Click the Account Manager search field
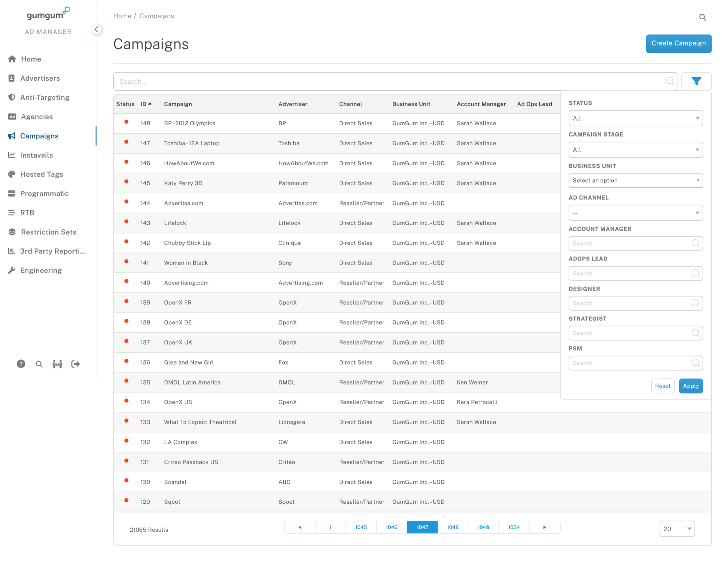This screenshot has width=728, height=562. 636,243
